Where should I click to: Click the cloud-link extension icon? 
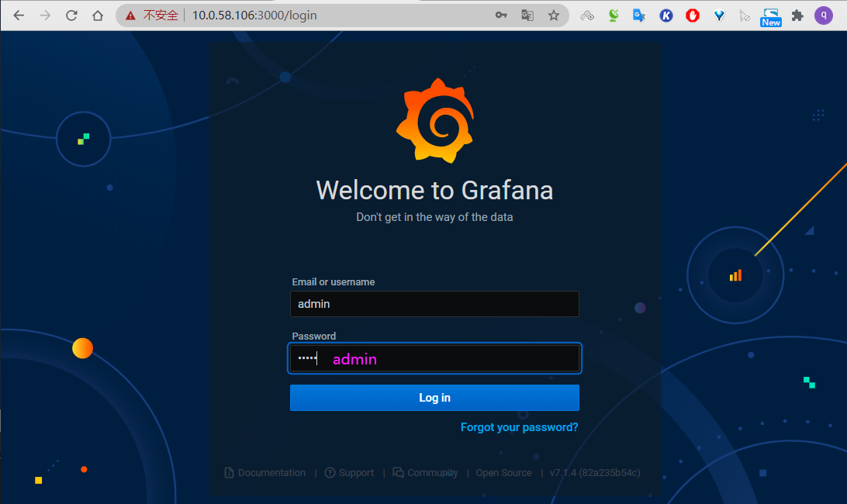[x=587, y=16]
